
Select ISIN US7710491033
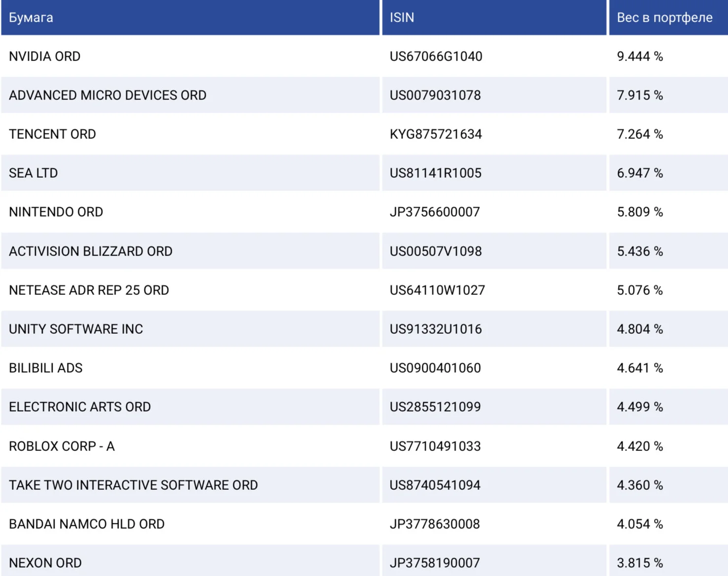point(435,447)
